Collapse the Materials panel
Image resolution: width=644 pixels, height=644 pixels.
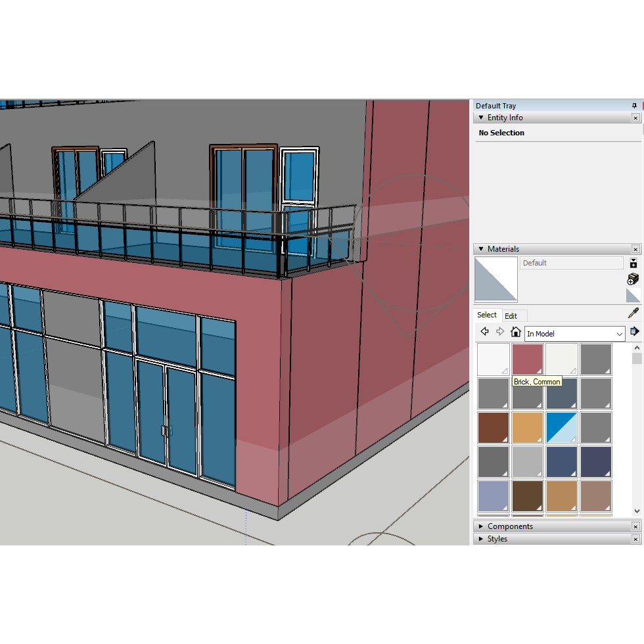click(481, 249)
